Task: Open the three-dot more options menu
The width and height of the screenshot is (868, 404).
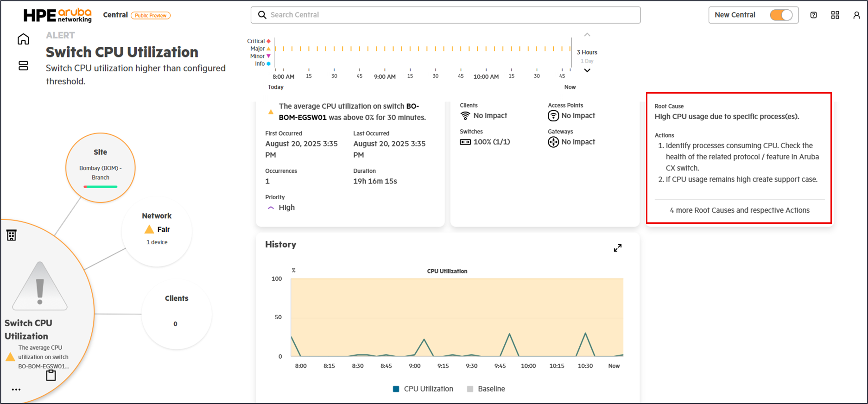Action: tap(16, 390)
